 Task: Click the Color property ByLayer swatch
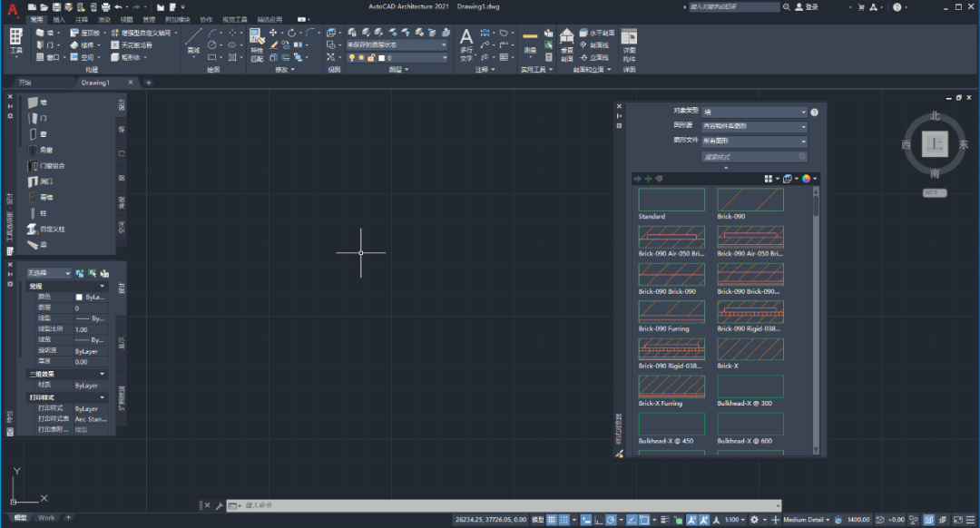tap(79, 298)
